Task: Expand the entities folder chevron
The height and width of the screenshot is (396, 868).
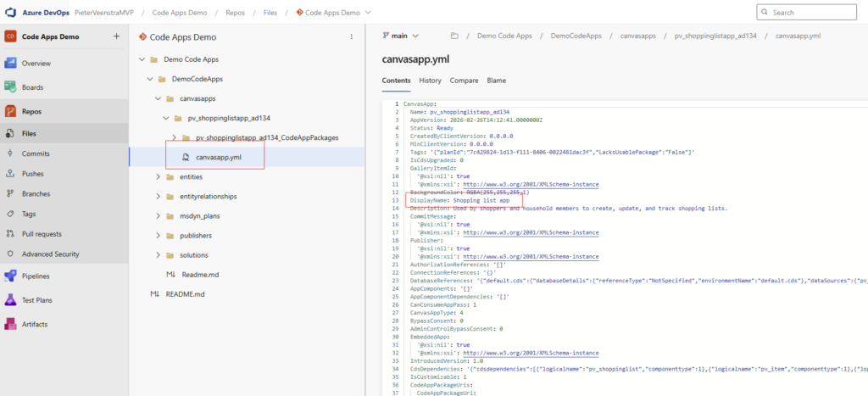Action: tap(158, 176)
